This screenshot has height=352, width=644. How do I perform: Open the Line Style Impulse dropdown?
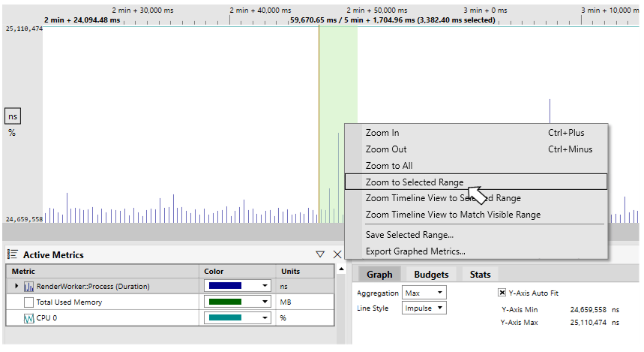click(424, 308)
